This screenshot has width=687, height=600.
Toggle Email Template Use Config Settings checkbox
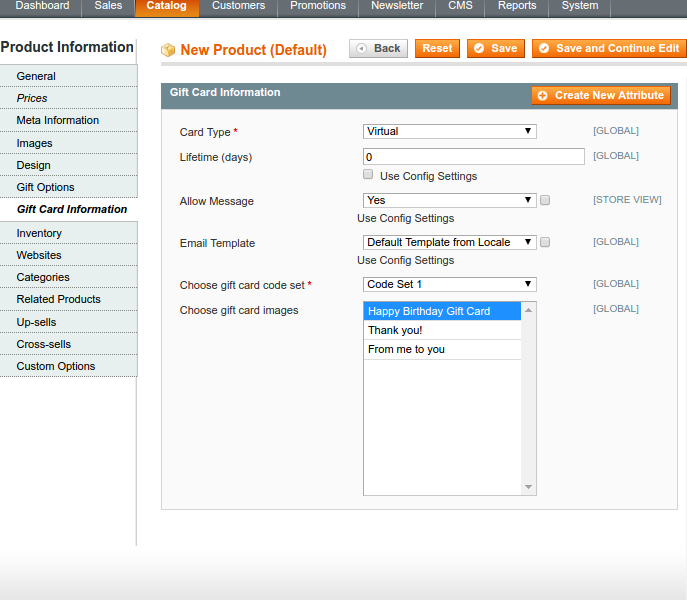coord(545,242)
